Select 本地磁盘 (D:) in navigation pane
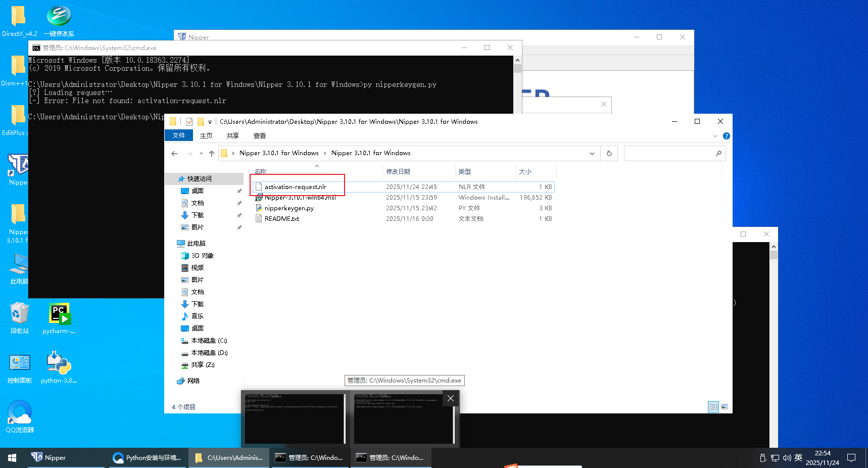The image size is (868, 468). 209,353
